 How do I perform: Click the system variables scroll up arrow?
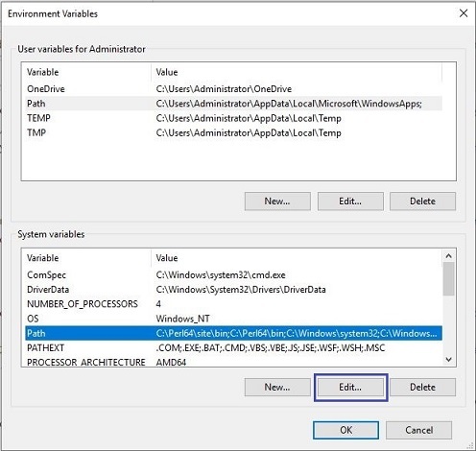pyautogui.click(x=448, y=256)
